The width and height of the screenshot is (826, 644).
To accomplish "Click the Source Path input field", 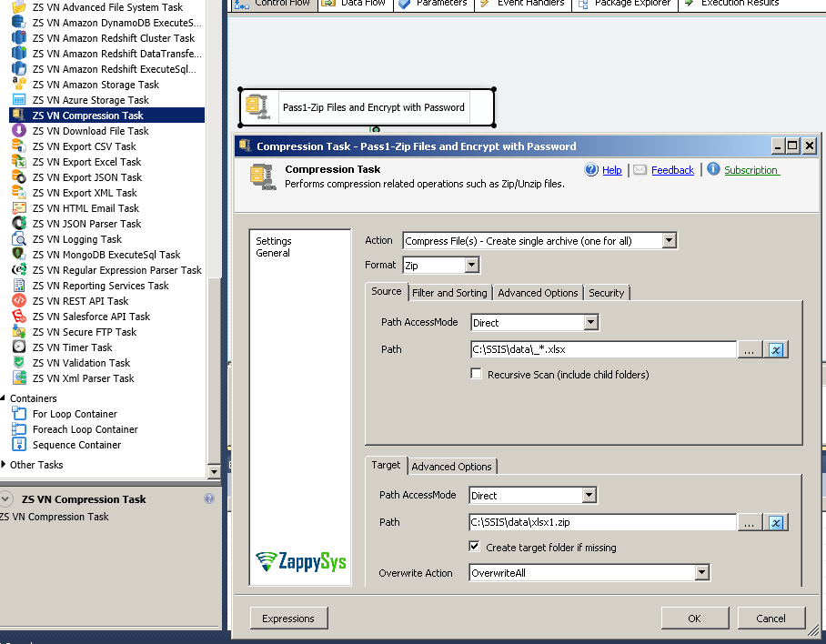I will tap(600, 349).
